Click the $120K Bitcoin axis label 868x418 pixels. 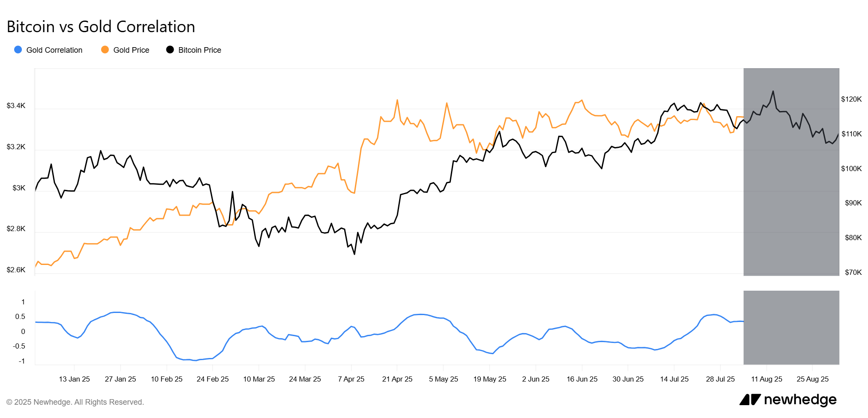click(851, 99)
